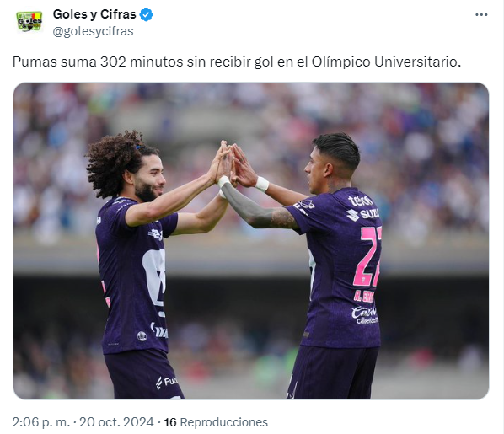Click the 20 oct. 2024 date
504x434 pixels.
116,422
